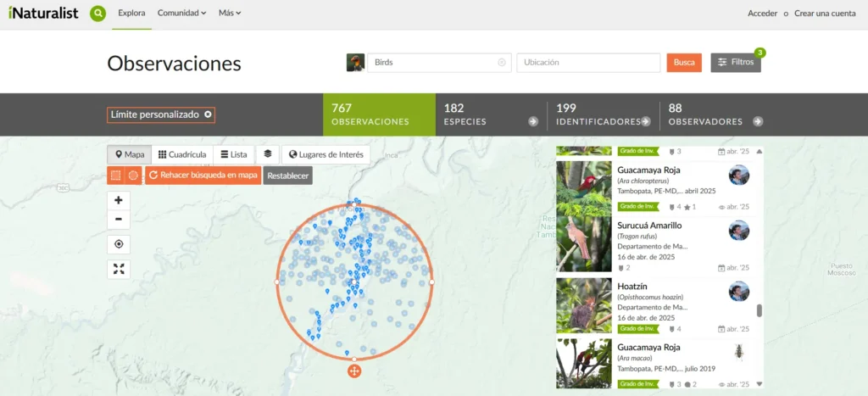Switch to Lista view

233,154
